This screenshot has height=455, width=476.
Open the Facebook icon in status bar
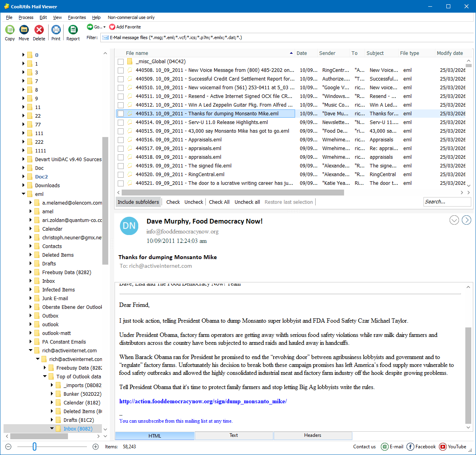point(410,447)
